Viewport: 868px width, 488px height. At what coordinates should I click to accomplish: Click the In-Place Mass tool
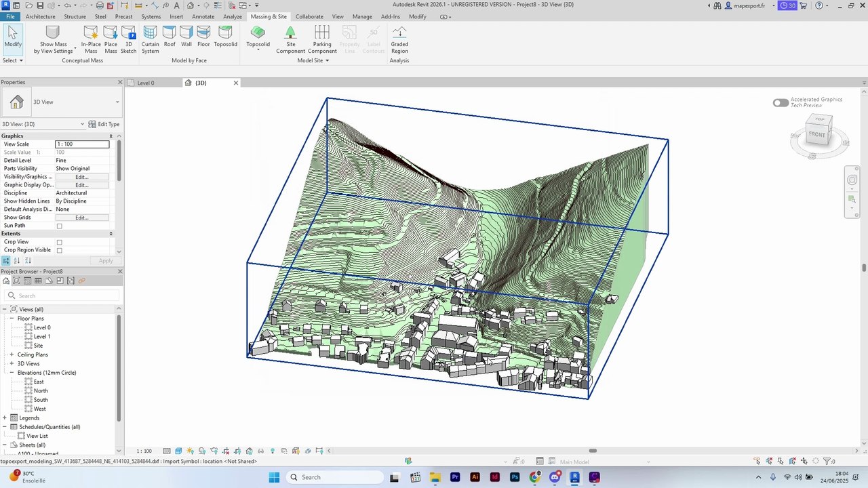tap(91, 39)
